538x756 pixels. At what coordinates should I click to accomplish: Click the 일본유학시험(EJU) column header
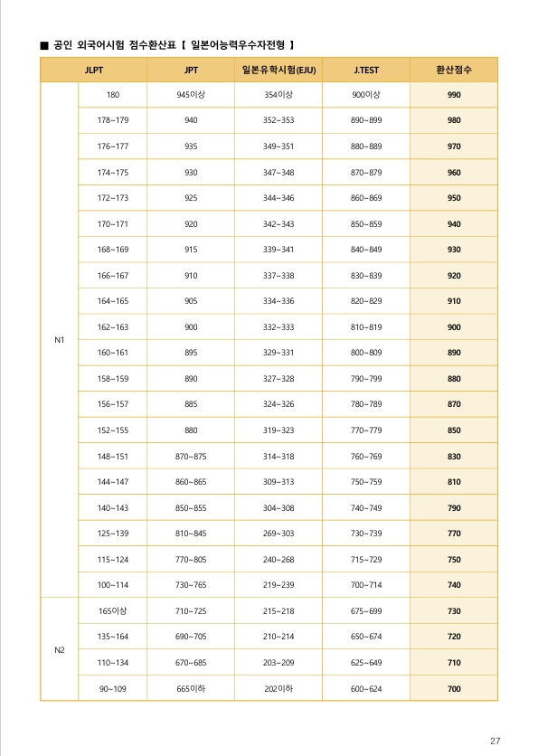278,70
